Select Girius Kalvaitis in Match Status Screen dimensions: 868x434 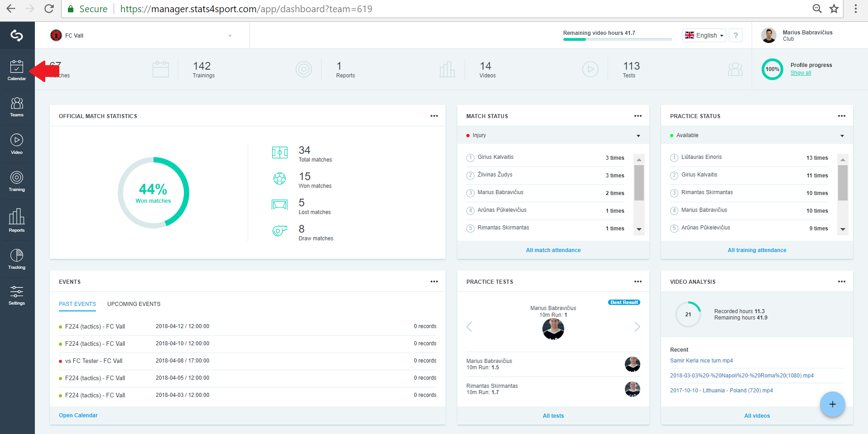(545, 157)
